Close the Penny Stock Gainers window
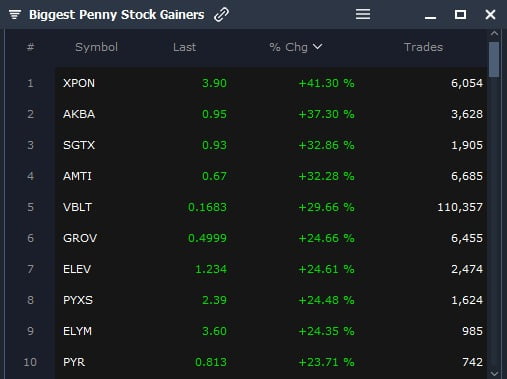Screen dimensions: 507x379 [x=490, y=15]
